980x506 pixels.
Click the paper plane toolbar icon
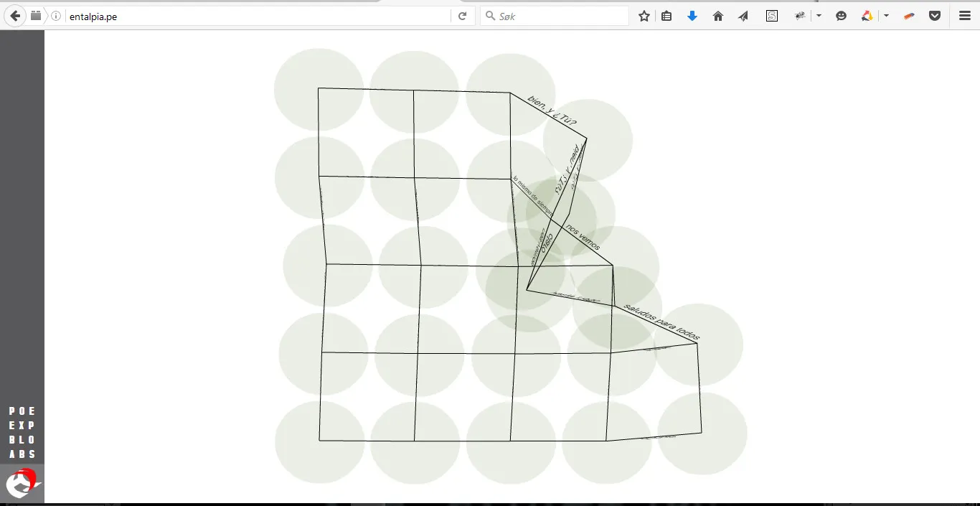[743, 16]
